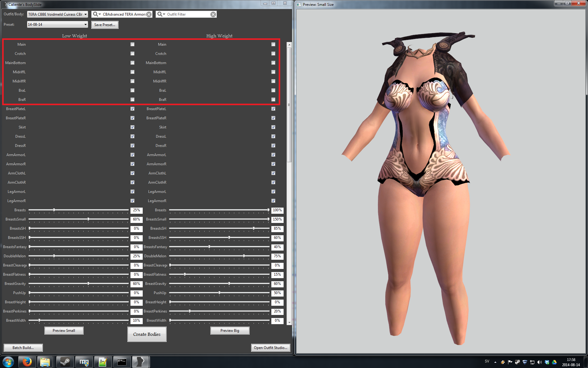Open Action Center flag tray icon
The height and width of the screenshot is (368, 588).
pyautogui.click(x=510, y=362)
